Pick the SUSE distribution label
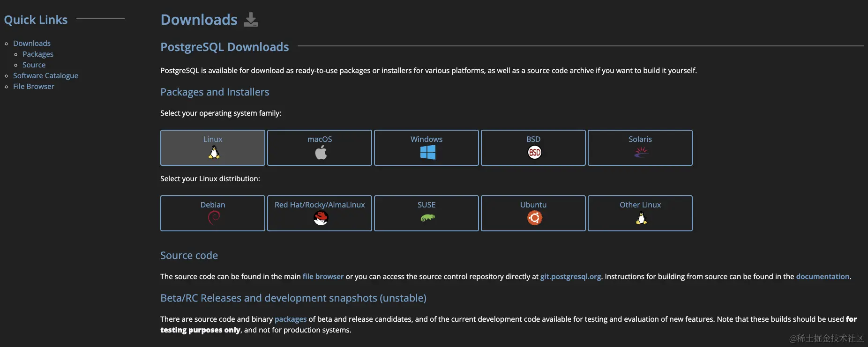This screenshot has width=868, height=347. click(427, 205)
